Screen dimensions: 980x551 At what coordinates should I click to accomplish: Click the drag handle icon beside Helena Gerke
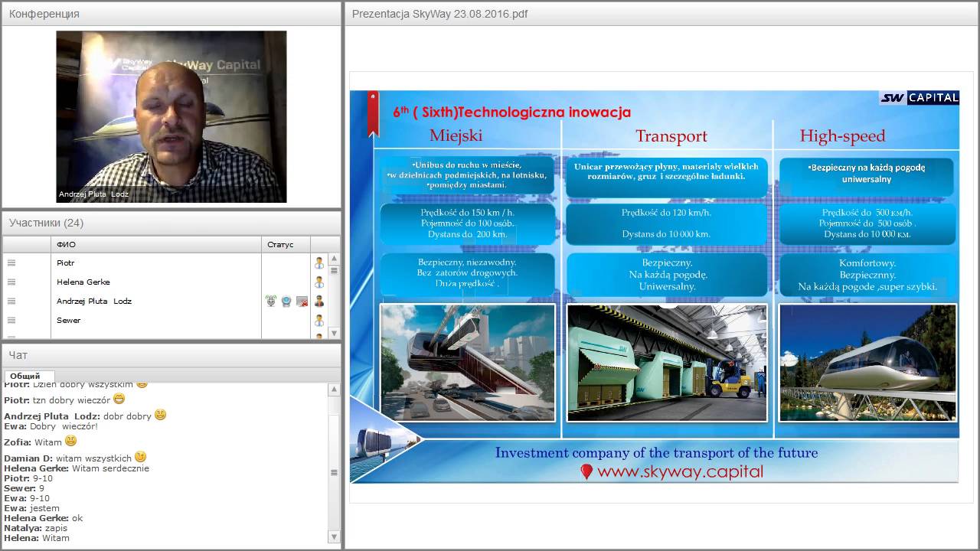[x=11, y=282]
